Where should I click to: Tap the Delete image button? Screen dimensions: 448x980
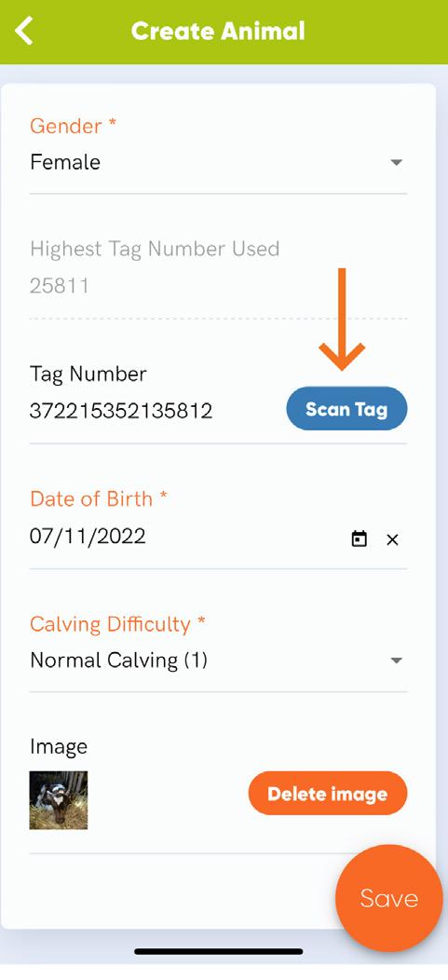coord(328,794)
